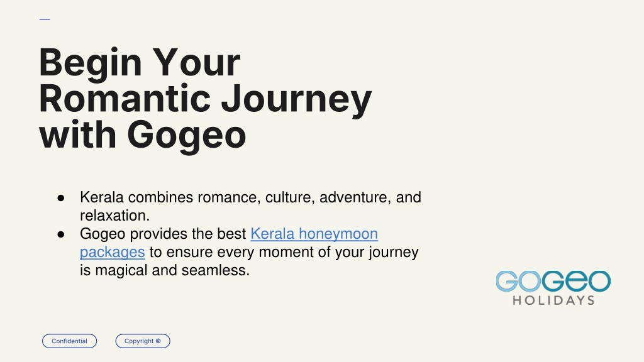Select the Begin Your title line
Image resolution: width=644 pixels, height=362 pixels.
point(140,62)
